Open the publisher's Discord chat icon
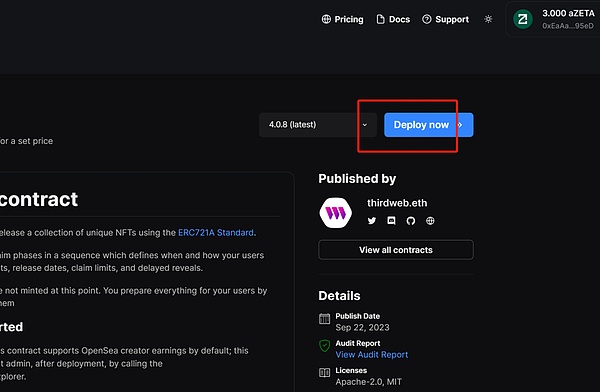 [x=391, y=221]
